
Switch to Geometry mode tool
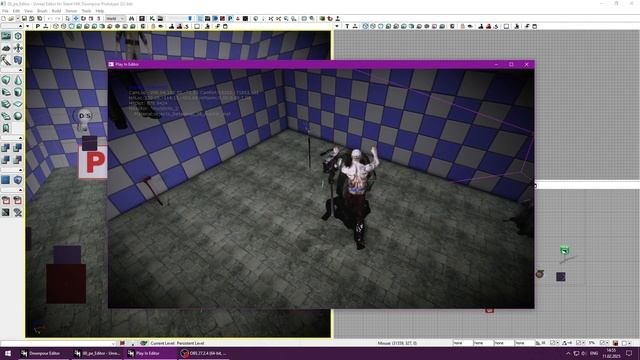coord(18,36)
